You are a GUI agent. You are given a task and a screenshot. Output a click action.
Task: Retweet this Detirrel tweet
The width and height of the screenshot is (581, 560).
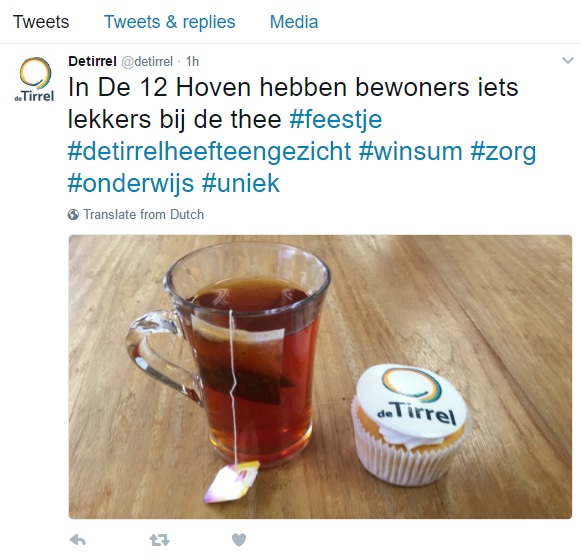pyautogui.click(x=160, y=540)
